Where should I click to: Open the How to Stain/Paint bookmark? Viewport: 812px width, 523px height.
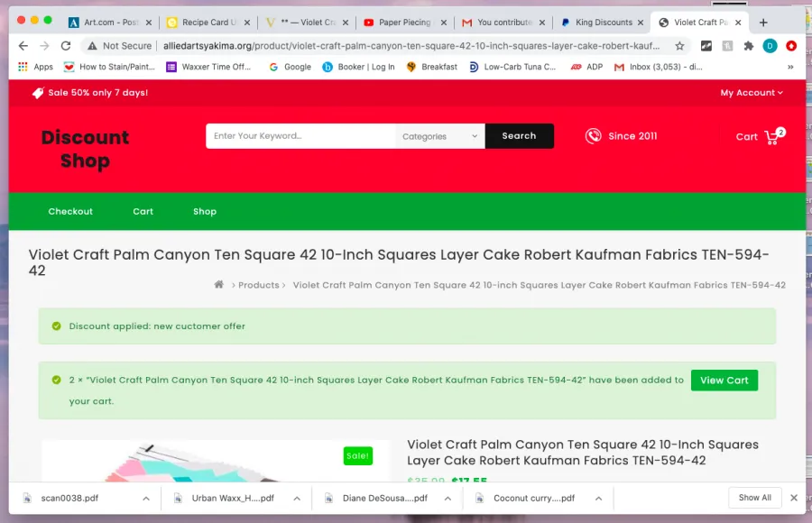109,67
